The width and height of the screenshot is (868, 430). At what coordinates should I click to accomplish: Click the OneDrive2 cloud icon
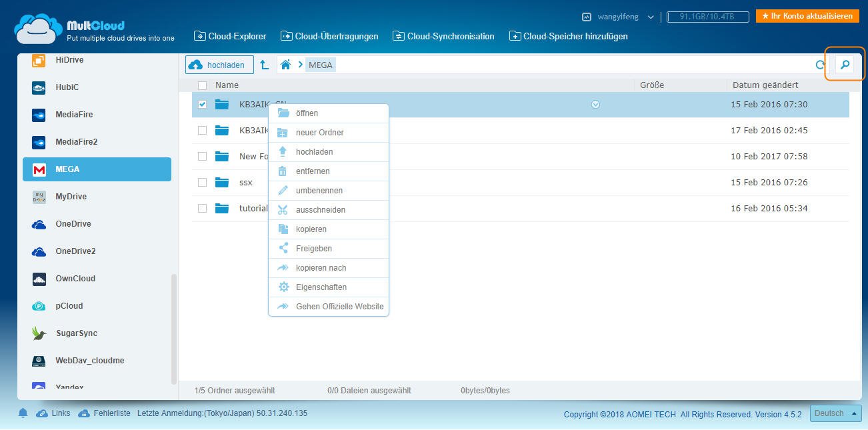click(39, 251)
